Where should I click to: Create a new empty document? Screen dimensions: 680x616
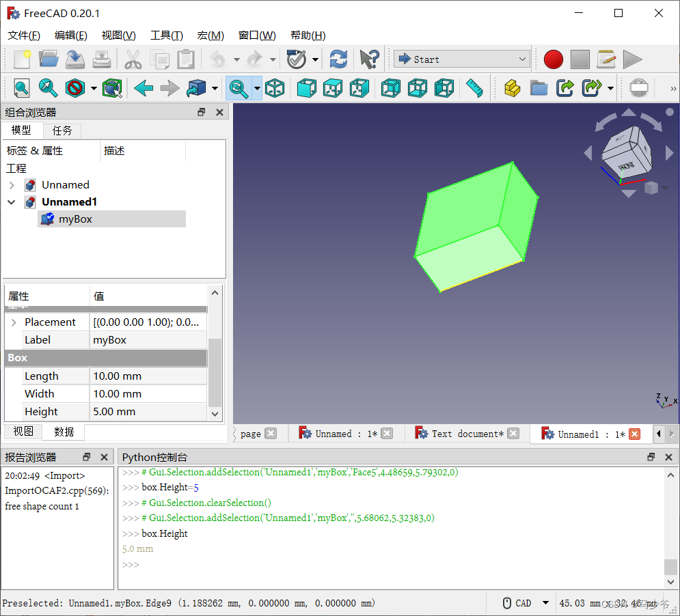point(21,59)
